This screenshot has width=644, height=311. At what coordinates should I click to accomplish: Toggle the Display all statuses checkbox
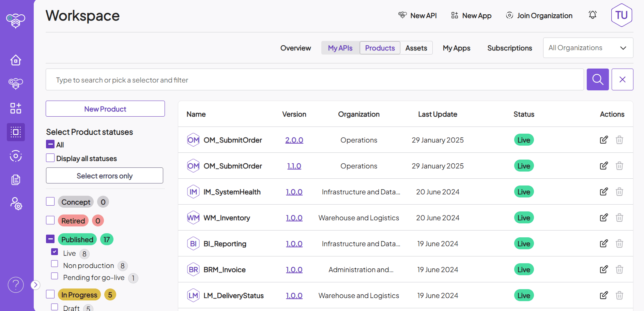tap(50, 158)
